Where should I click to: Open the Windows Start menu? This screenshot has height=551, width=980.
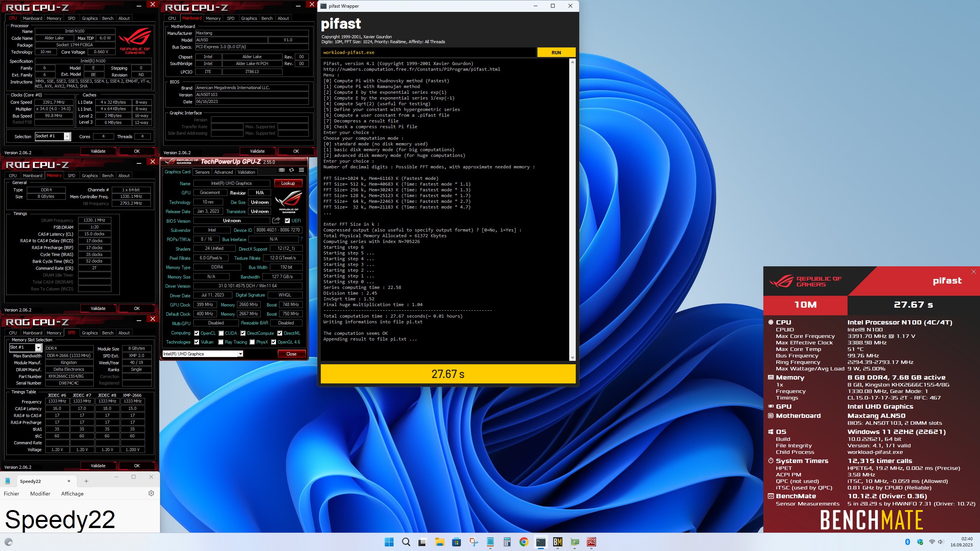coord(389,542)
